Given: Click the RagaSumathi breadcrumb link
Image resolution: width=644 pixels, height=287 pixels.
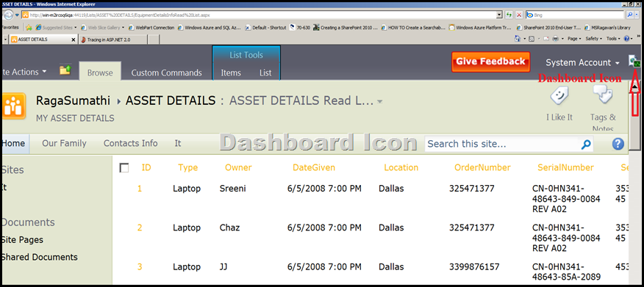Looking at the screenshot, I should tap(73, 101).
